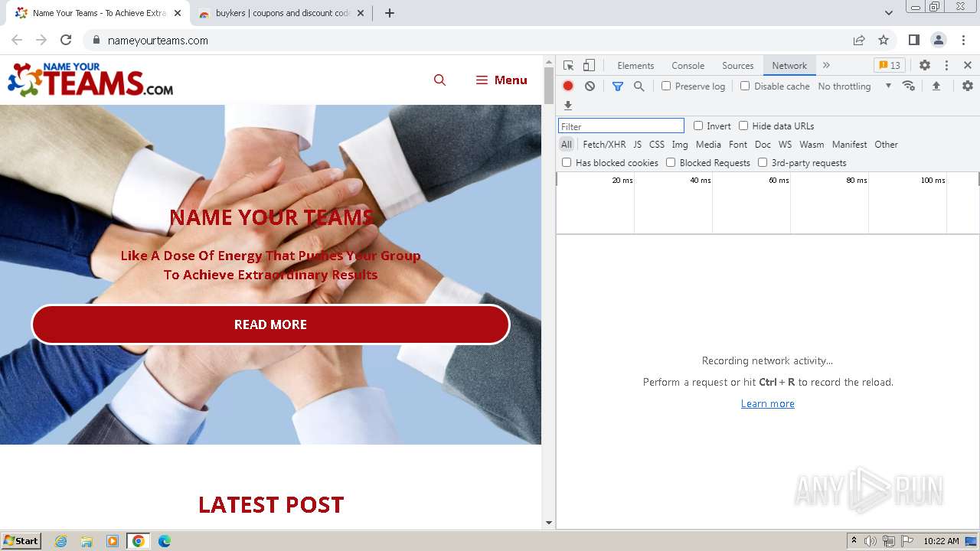Viewport: 980px width, 551px height.
Task: Open the Network panel settings gear
Action: point(968,86)
